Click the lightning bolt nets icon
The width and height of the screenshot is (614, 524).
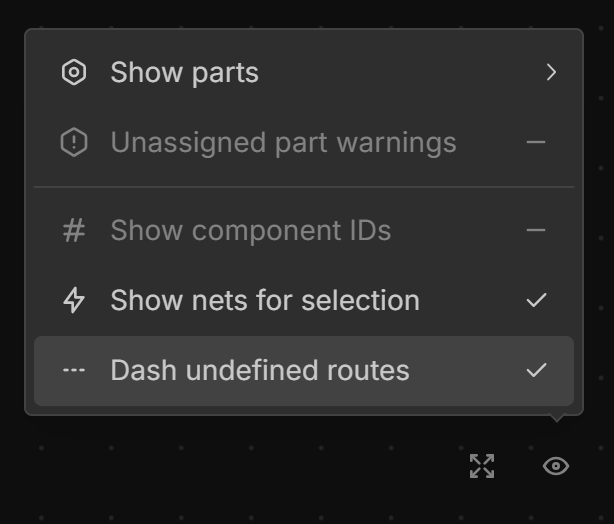tap(74, 301)
